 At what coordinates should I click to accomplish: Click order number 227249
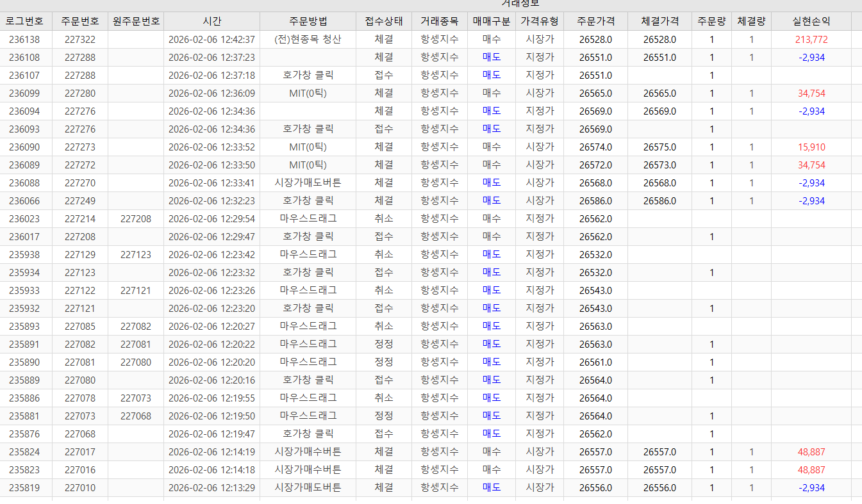pos(80,200)
